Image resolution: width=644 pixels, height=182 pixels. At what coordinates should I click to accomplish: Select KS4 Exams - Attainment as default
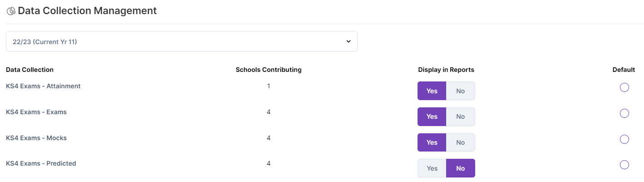624,87
